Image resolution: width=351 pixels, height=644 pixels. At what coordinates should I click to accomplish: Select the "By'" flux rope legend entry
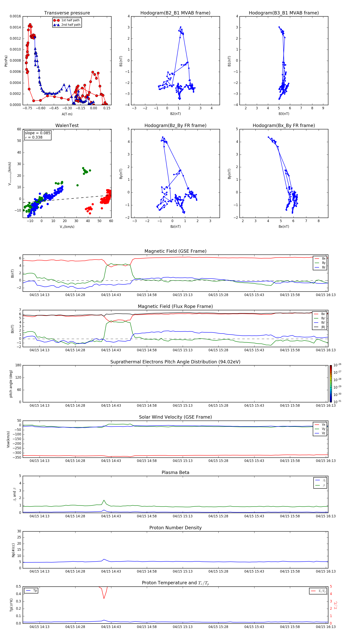tap(320, 318)
